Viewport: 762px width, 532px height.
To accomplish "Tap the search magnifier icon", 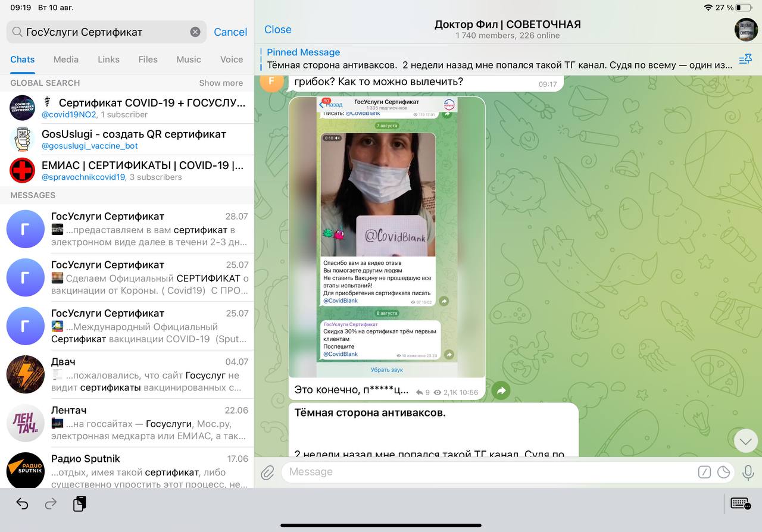I will 17,32.
